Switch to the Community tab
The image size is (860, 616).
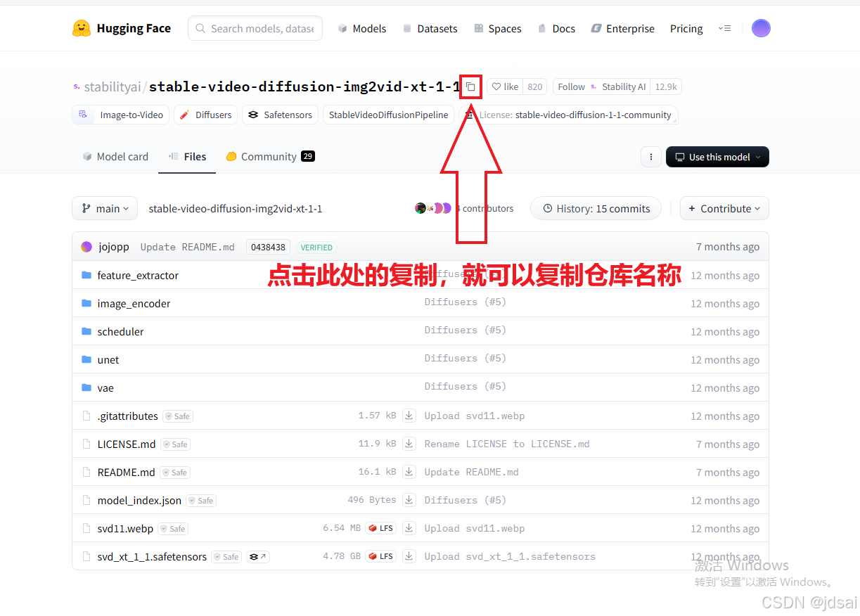point(270,156)
